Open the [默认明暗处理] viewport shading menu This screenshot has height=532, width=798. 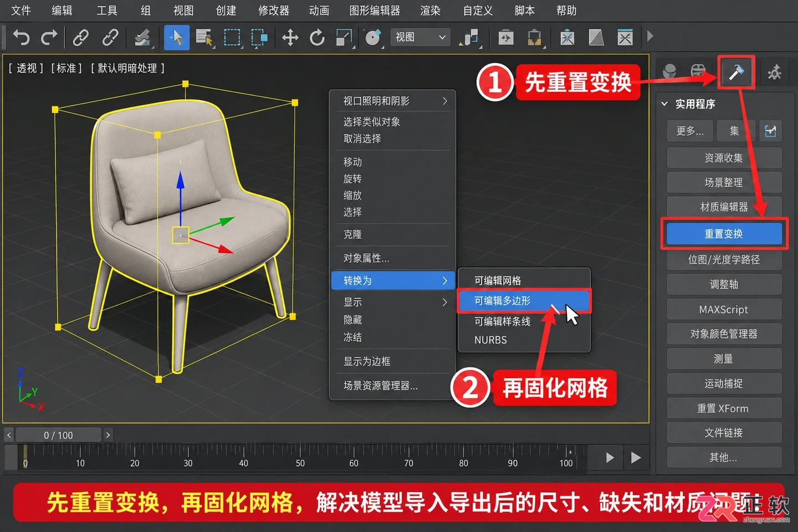[x=128, y=68]
